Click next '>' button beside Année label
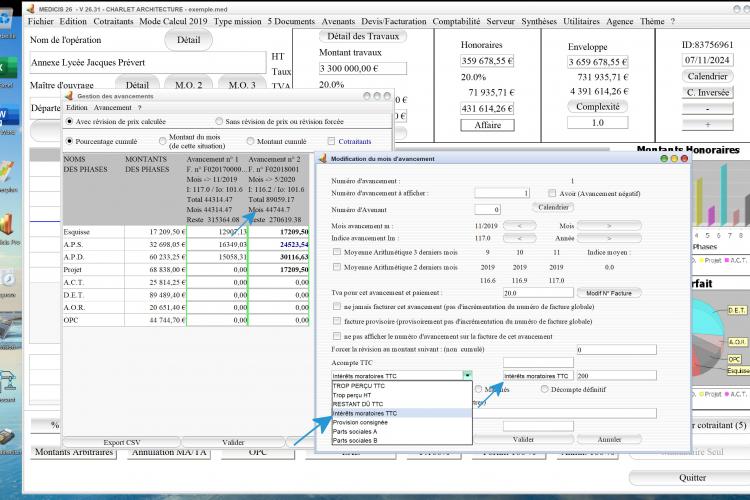This screenshot has height=500, width=750. [x=609, y=238]
